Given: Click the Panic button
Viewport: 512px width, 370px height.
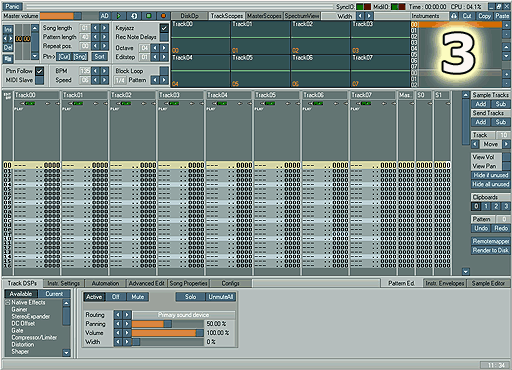Looking at the screenshot, I should 12,6.
